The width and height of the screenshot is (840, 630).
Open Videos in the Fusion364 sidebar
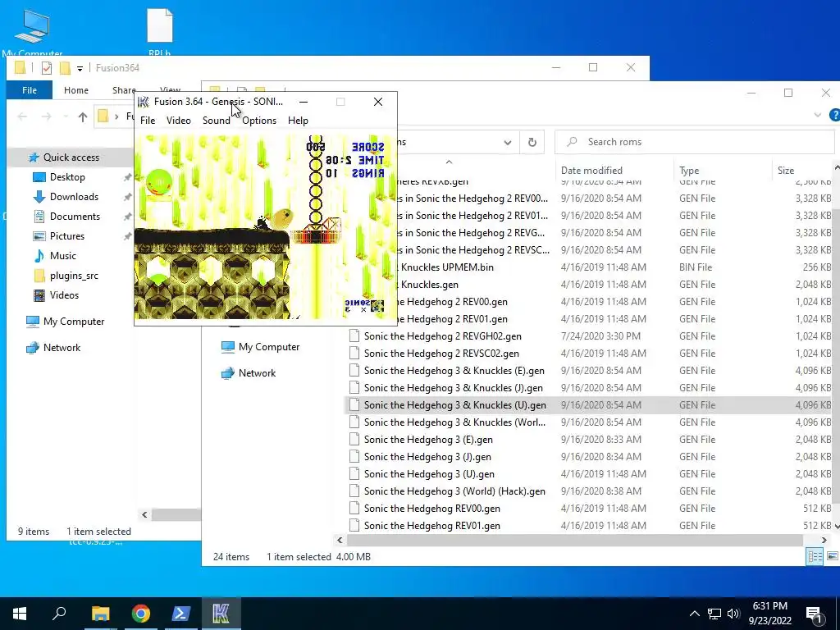(x=64, y=295)
